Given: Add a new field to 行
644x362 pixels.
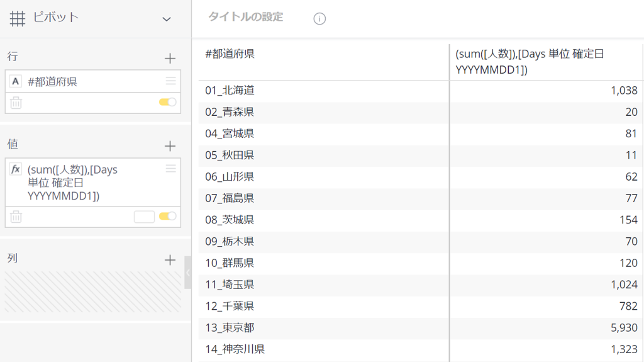Looking at the screenshot, I should 170,58.
